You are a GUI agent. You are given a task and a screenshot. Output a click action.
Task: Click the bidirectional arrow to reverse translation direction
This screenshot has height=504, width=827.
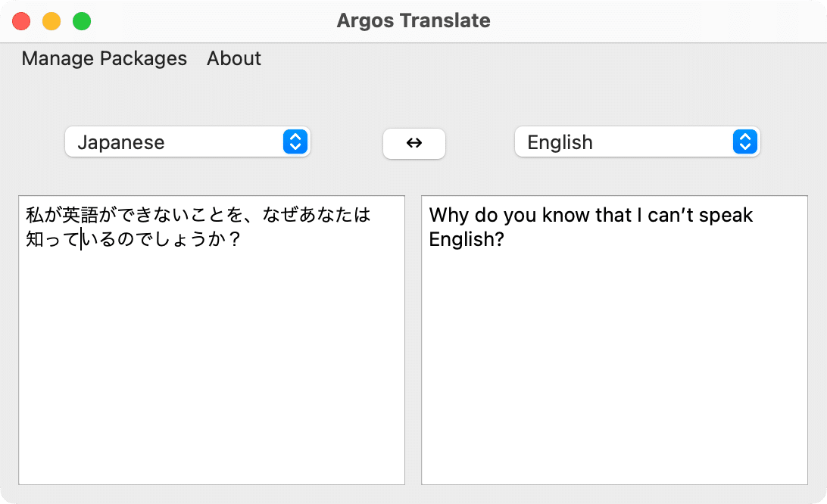coord(414,143)
